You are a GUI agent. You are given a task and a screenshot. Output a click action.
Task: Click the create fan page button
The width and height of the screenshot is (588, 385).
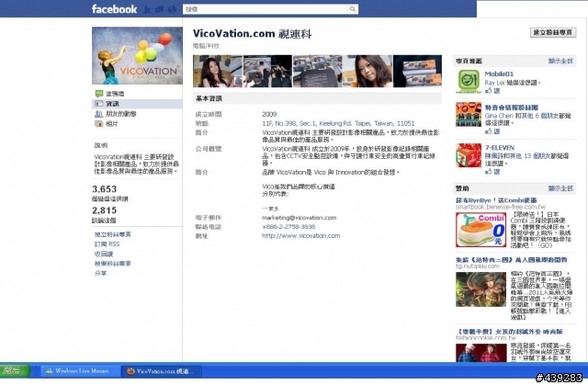pos(553,32)
